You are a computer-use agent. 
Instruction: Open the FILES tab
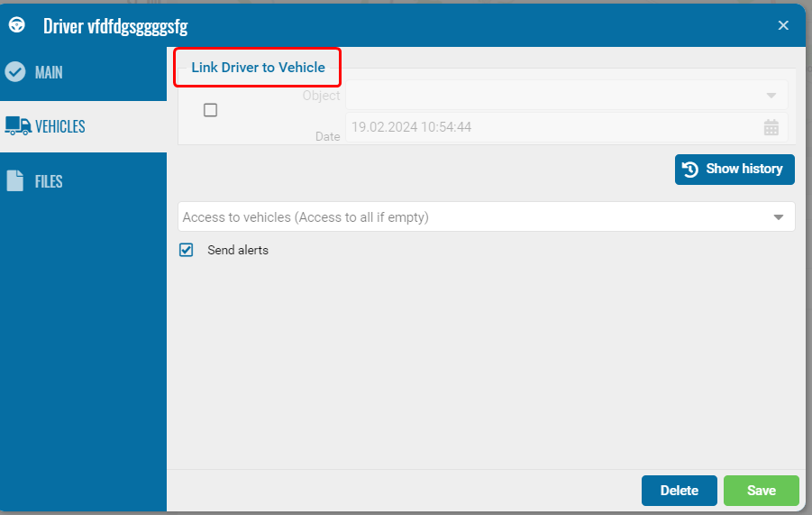coord(49,181)
